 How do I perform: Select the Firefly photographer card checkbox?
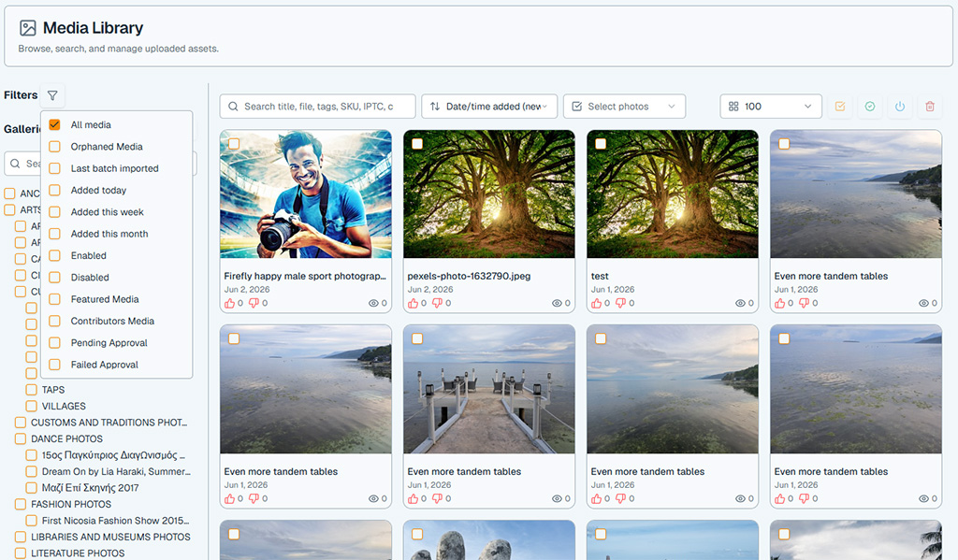pos(233,144)
